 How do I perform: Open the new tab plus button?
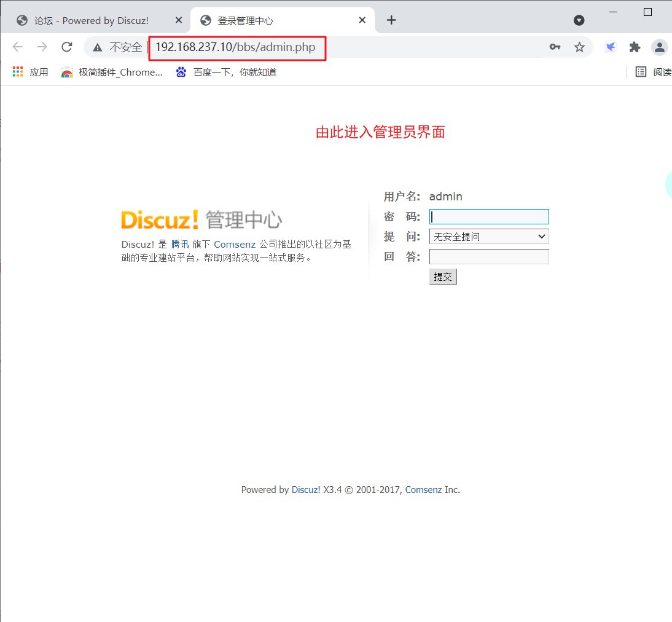[x=391, y=20]
